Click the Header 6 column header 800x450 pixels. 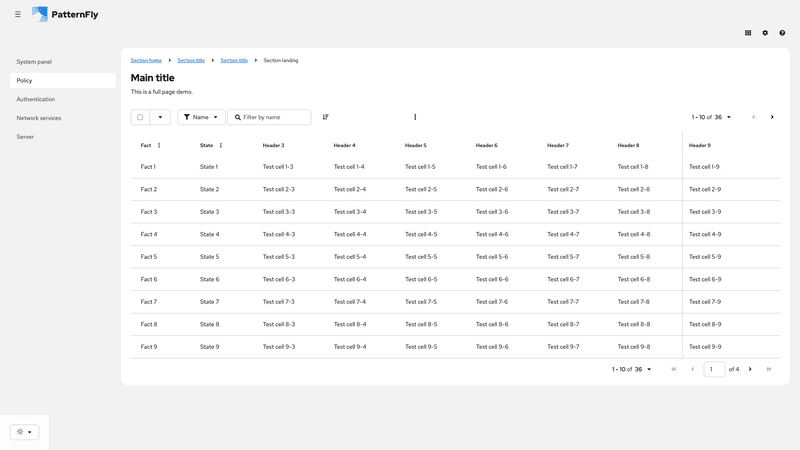pos(486,145)
